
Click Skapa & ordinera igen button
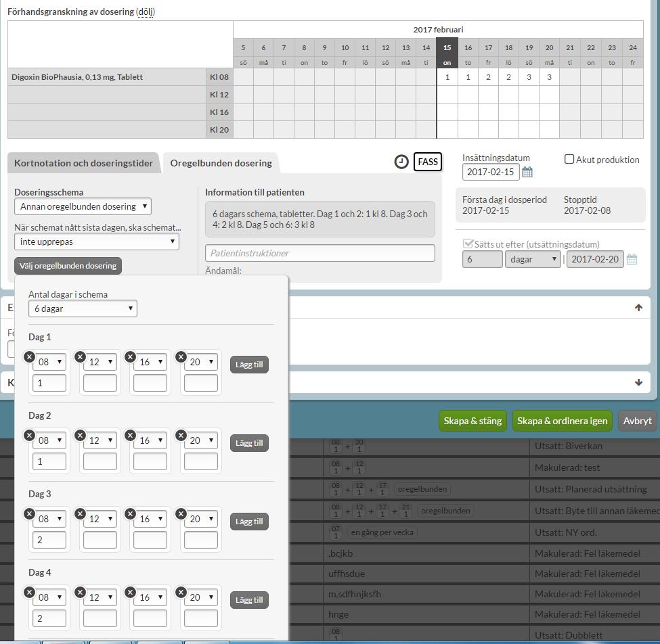(563, 421)
